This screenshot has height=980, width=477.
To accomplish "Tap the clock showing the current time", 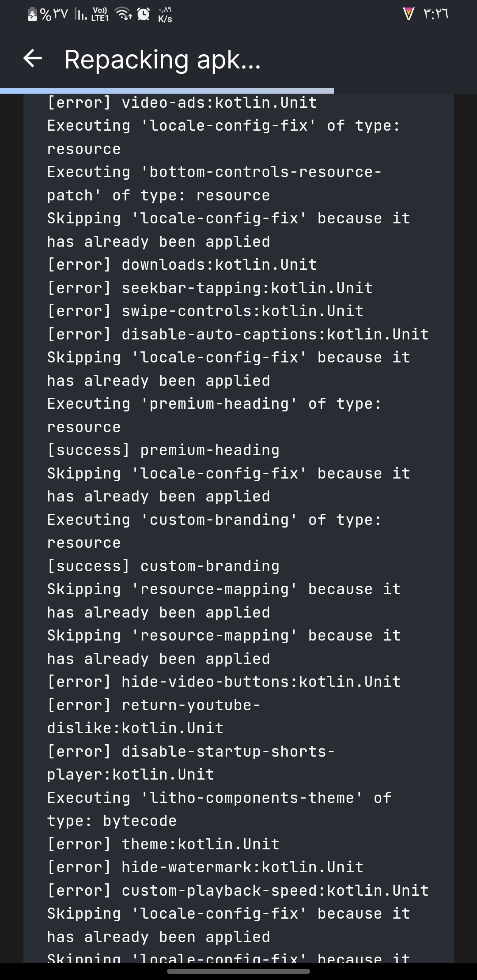I will pos(435,15).
